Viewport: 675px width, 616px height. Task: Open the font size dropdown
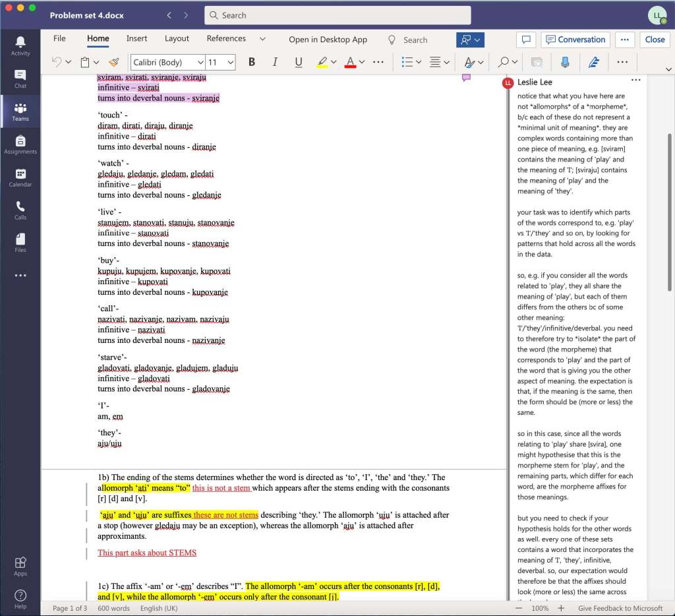click(x=229, y=61)
